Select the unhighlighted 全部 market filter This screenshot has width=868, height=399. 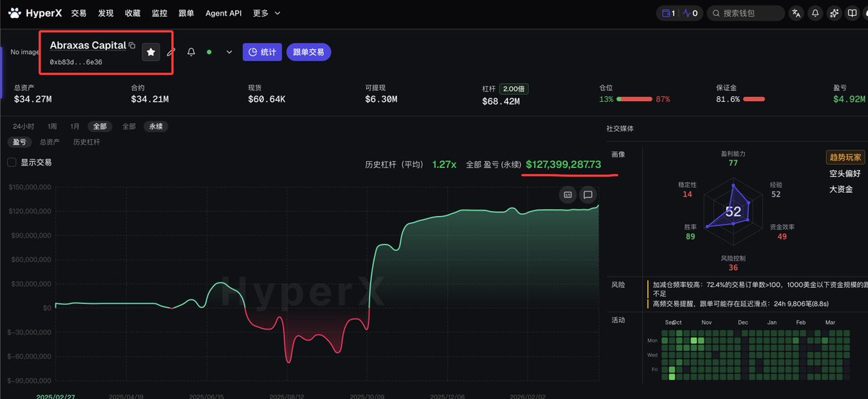click(x=129, y=126)
